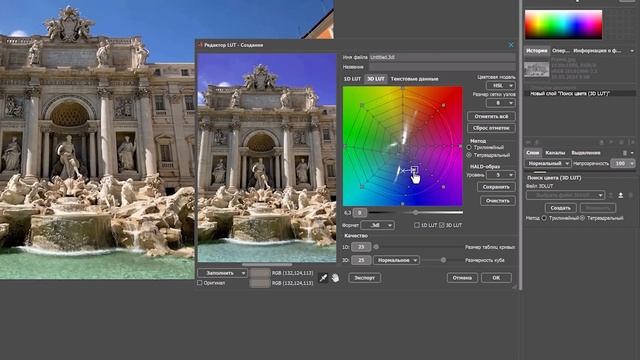640x360 pixels.
Task: Click the layers panel trash icon
Action: pyautogui.click(x=625, y=153)
